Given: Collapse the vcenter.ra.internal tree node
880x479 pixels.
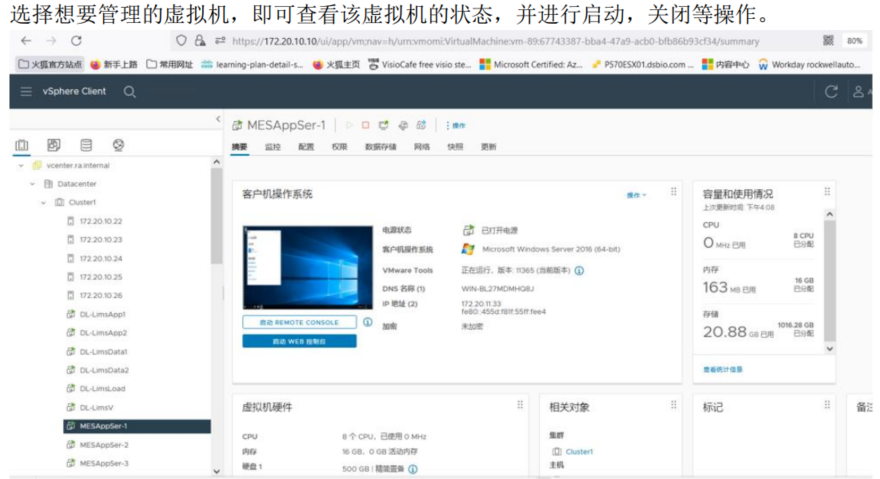Looking at the screenshot, I should (22, 166).
